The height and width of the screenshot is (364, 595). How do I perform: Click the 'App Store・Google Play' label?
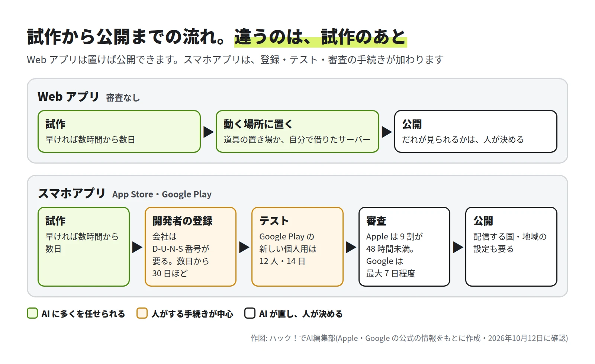(162, 194)
